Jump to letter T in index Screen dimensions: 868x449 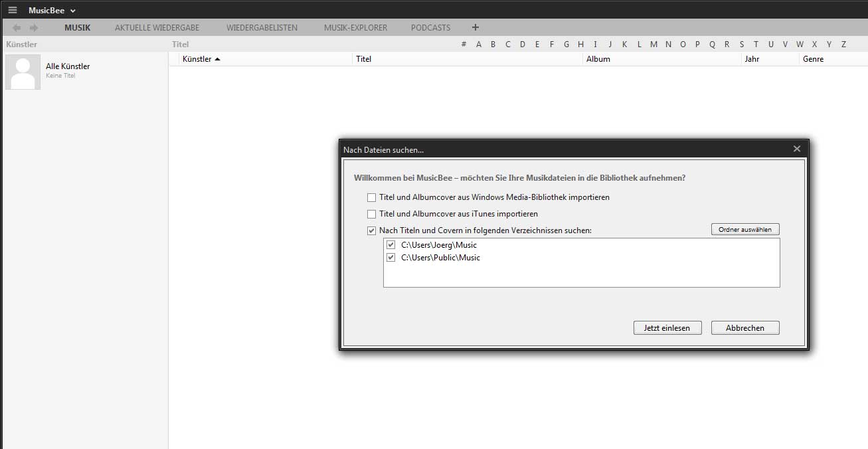[x=756, y=45]
